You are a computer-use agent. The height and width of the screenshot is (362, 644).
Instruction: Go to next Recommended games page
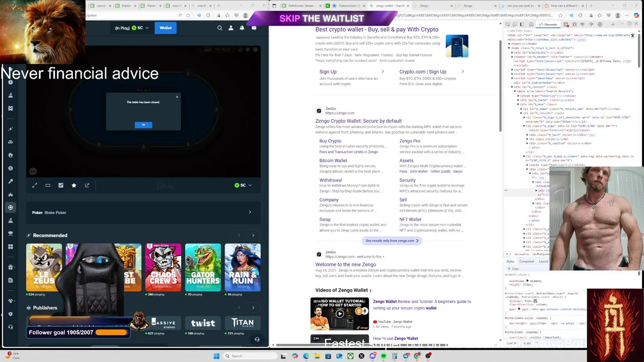point(253,235)
